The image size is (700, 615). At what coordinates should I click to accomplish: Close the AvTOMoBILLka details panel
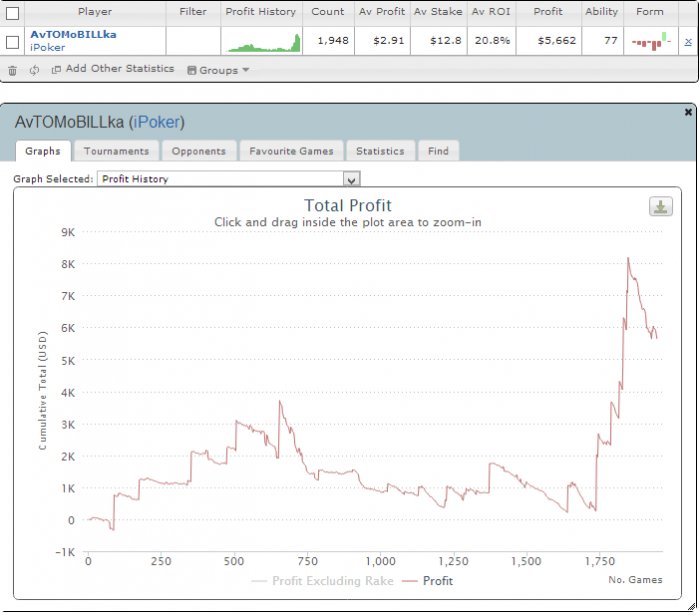tap(688, 112)
